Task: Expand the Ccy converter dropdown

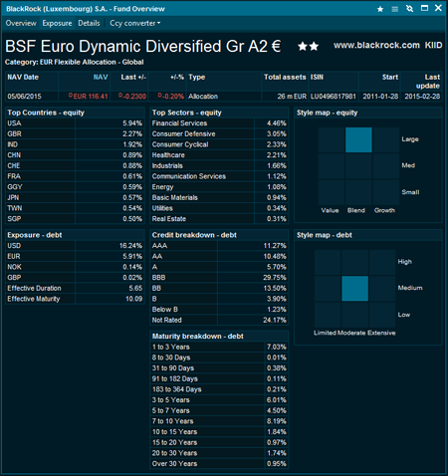Action: pos(135,23)
